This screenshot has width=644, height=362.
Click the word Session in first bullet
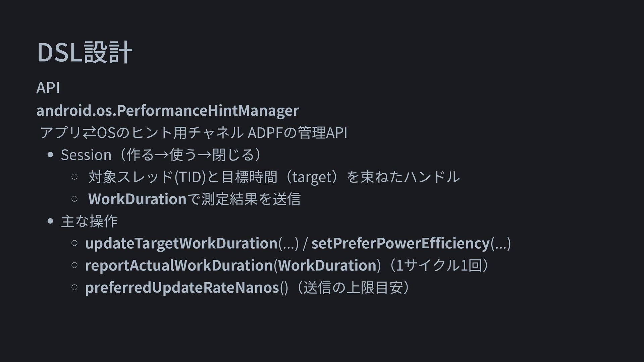(x=86, y=155)
